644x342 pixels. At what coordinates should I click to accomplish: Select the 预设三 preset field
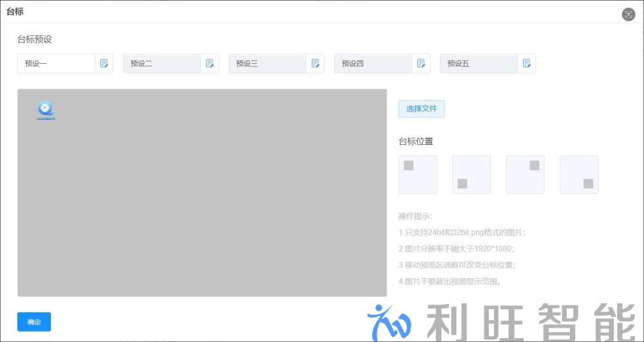point(267,64)
